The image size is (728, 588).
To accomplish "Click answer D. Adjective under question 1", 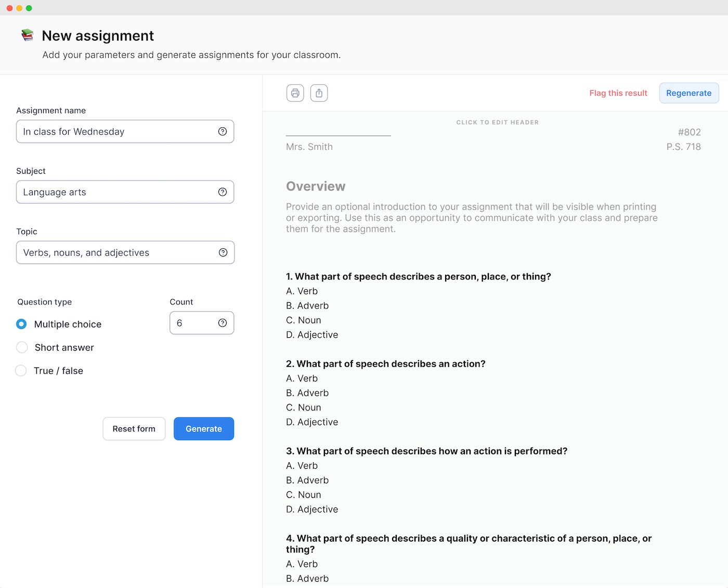I will click(312, 335).
